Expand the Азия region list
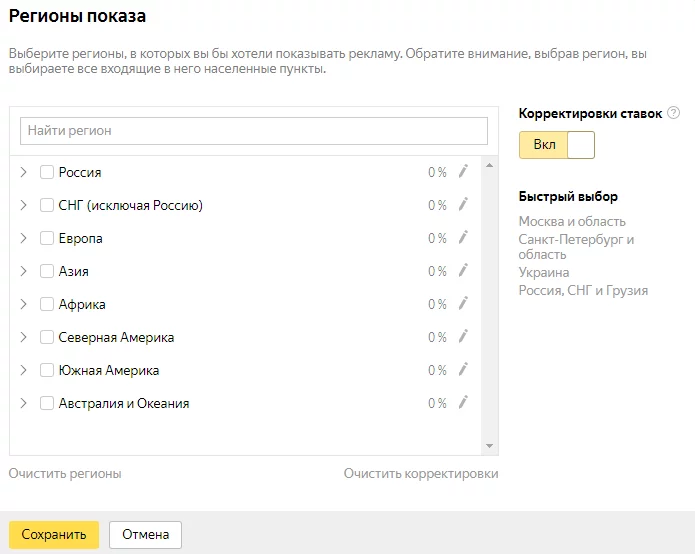695x554 pixels. [23, 271]
